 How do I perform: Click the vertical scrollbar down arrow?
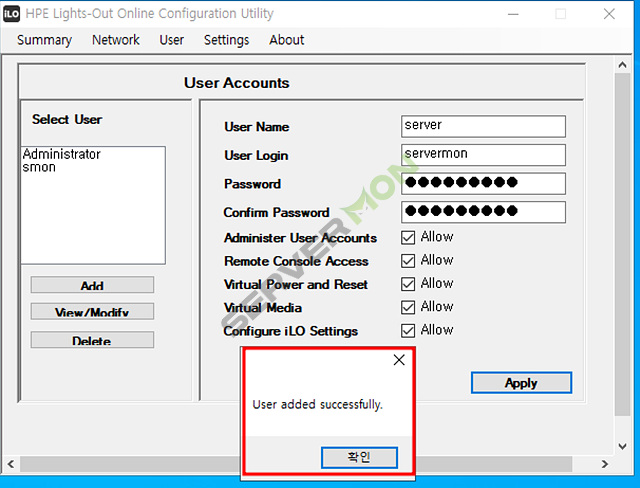(622, 446)
